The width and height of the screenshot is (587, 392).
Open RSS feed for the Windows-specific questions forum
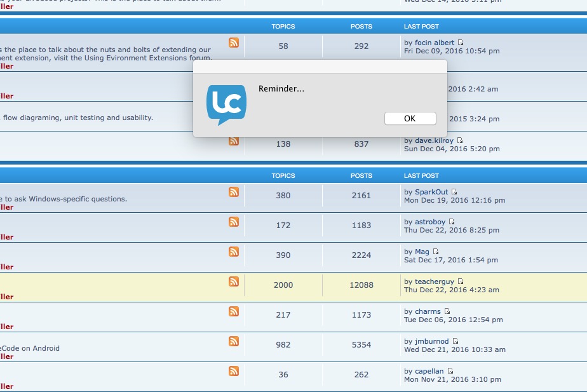[234, 192]
